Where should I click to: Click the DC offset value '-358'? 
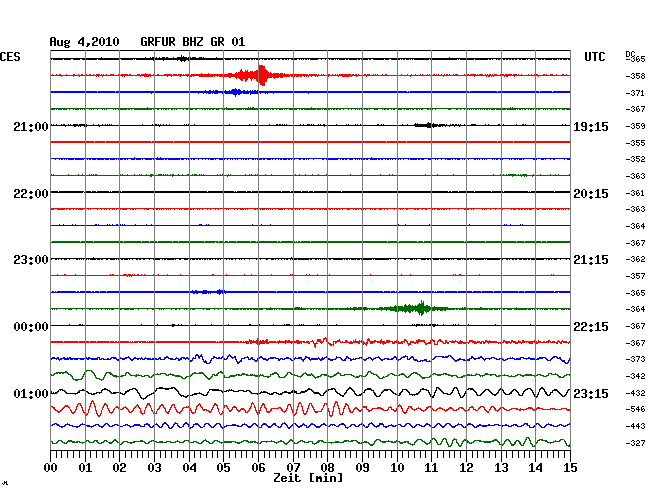pos(635,76)
